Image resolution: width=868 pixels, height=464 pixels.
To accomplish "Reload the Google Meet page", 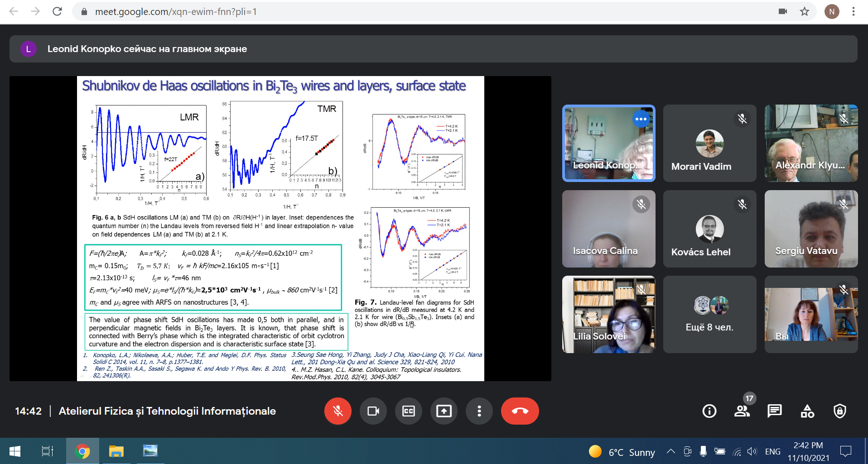I will tap(57, 12).
